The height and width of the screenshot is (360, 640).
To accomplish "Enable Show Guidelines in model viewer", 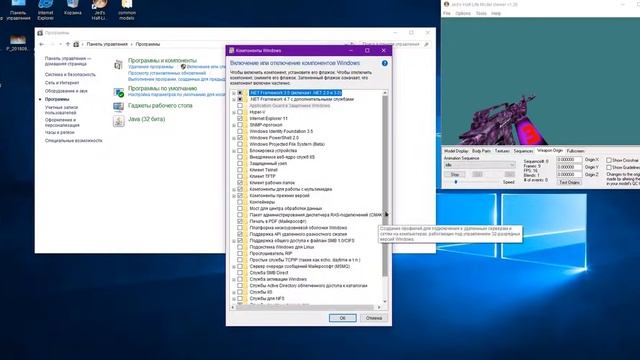I will [609, 167].
